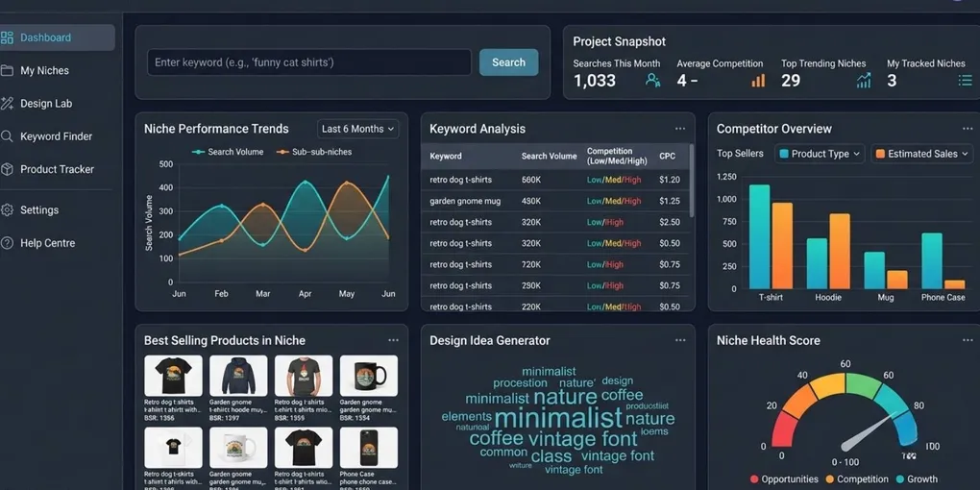The height and width of the screenshot is (490, 980).
Task: Open the navy hoodie product thumbnail
Action: (238, 376)
